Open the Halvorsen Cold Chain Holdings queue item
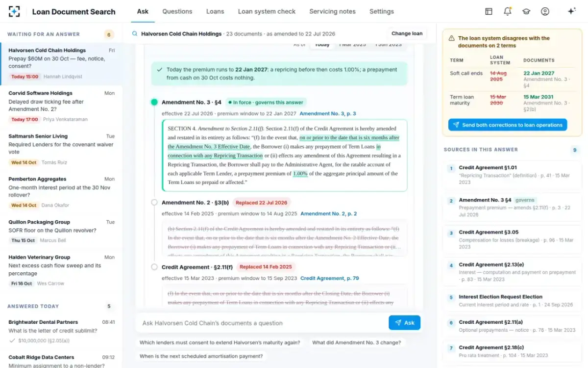Image resolution: width=588 pixels, height=368 pixels. click(61, 63)
